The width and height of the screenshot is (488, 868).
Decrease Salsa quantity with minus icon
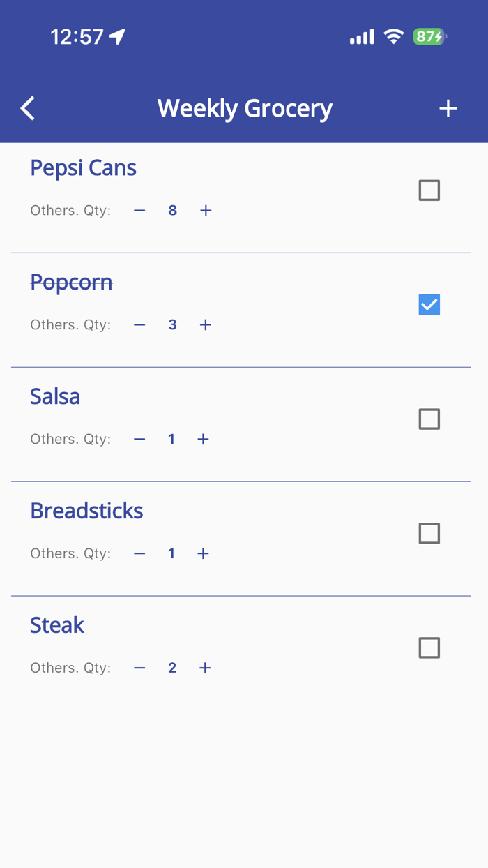click(x=139, y=439)
